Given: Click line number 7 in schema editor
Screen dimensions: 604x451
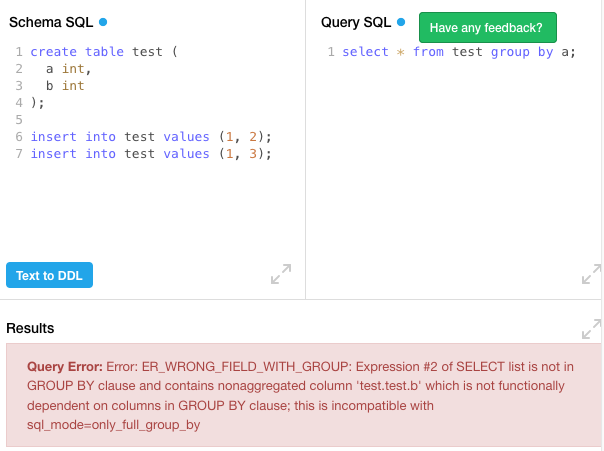Looking at the screenshot, I should point(19,154).
